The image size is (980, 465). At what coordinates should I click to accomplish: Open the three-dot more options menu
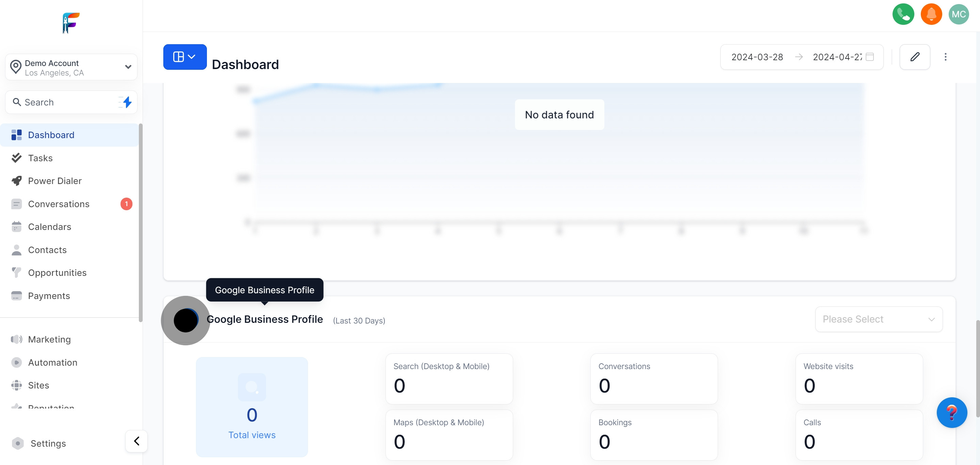pyautogui.click(x=945, y=57)
